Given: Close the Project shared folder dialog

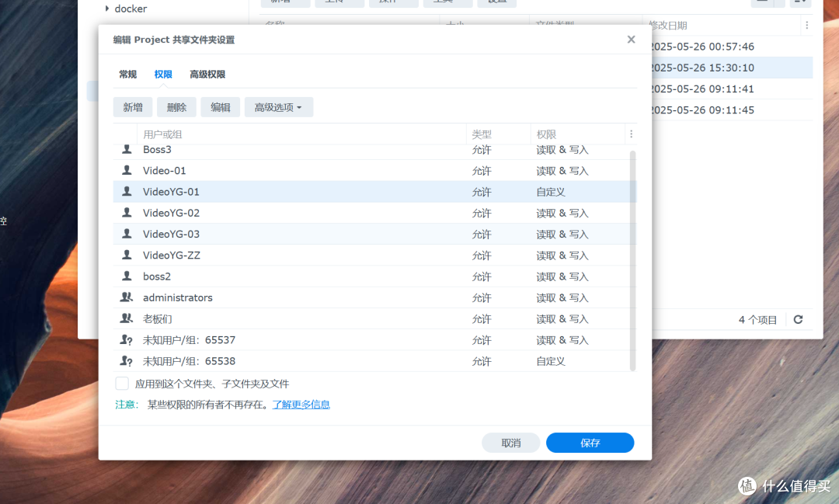Looking at the screenshot, I should [632, 40].
